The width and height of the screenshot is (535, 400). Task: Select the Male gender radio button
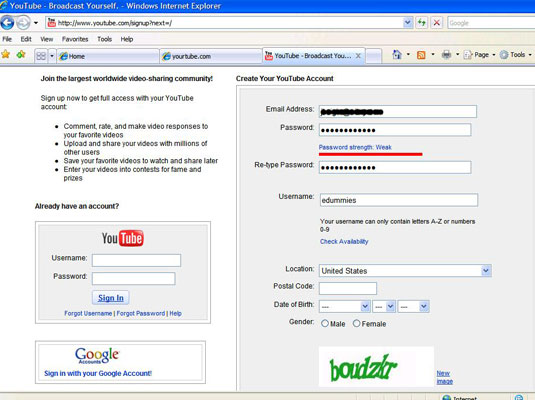coord(324,324)
